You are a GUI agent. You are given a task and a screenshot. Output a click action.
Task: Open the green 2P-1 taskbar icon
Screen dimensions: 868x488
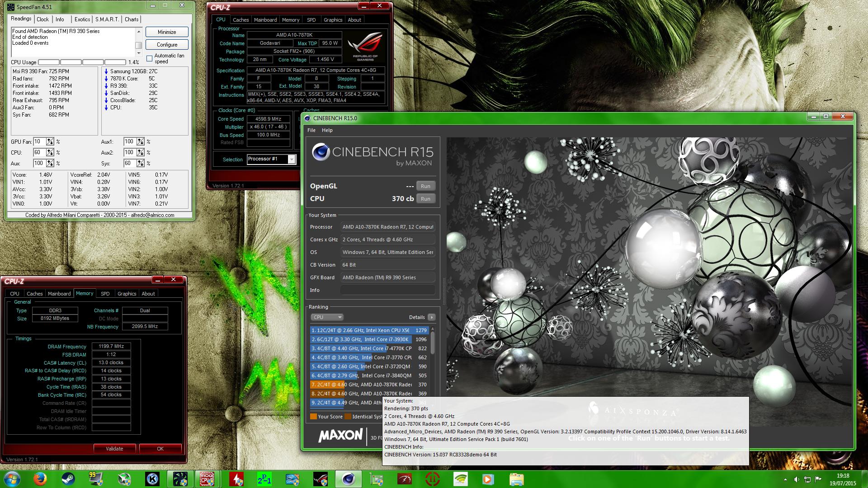tap(264, 479)
